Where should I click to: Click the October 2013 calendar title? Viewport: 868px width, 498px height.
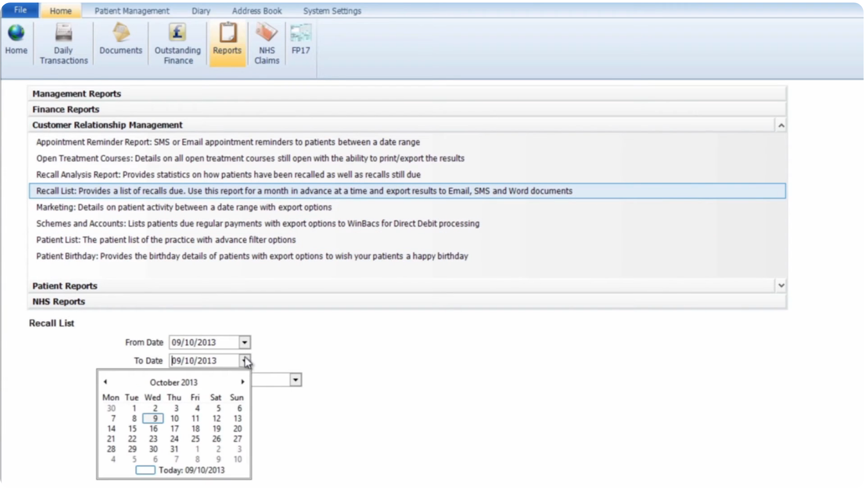174,382
